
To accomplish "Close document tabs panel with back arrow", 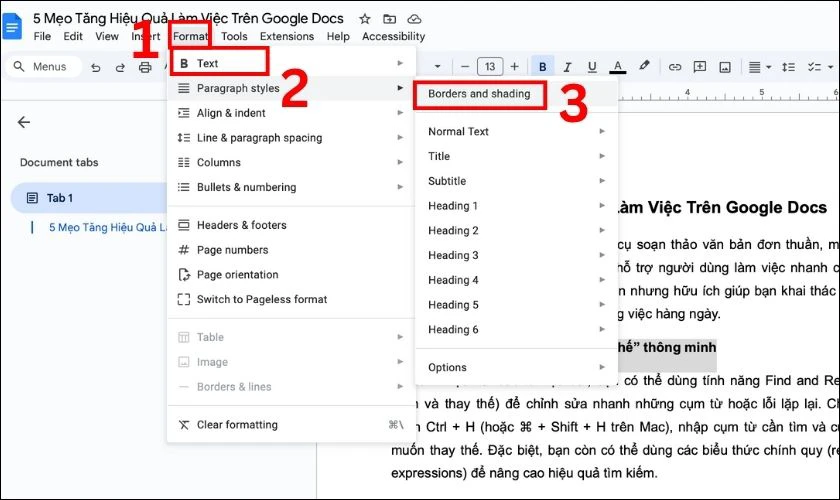I will click(24, 122).
